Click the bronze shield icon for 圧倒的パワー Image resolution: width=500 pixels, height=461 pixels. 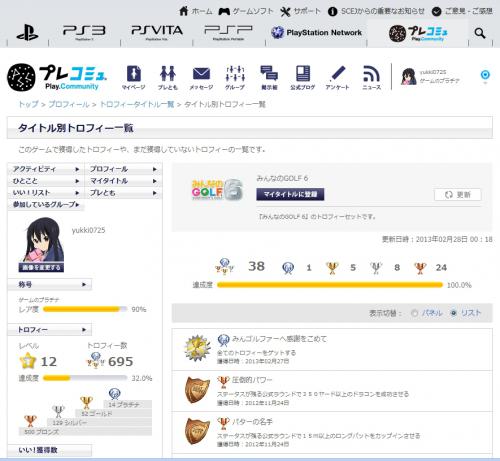(197, 390)
